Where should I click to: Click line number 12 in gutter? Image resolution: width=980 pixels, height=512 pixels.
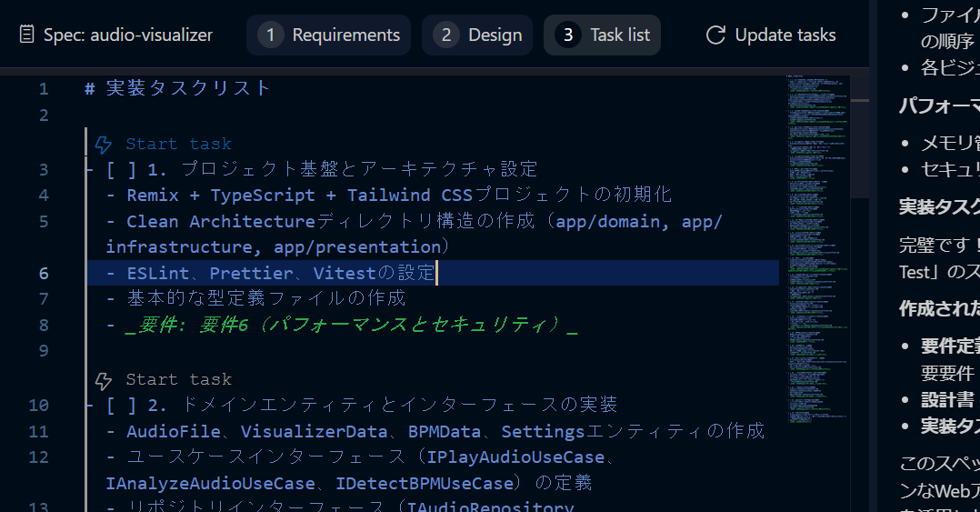click(x=39, y=457)
